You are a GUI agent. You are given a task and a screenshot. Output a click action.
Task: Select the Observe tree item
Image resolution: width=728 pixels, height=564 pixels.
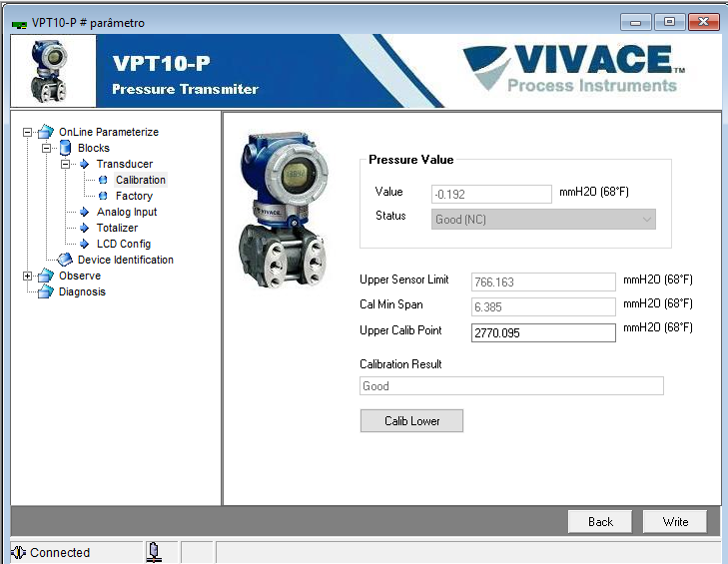[x=80, y=276]
